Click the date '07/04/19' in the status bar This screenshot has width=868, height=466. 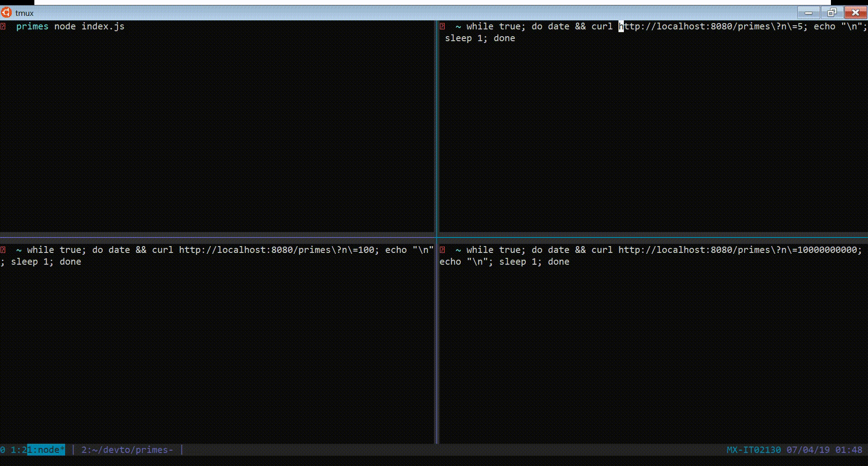(808, 450)
